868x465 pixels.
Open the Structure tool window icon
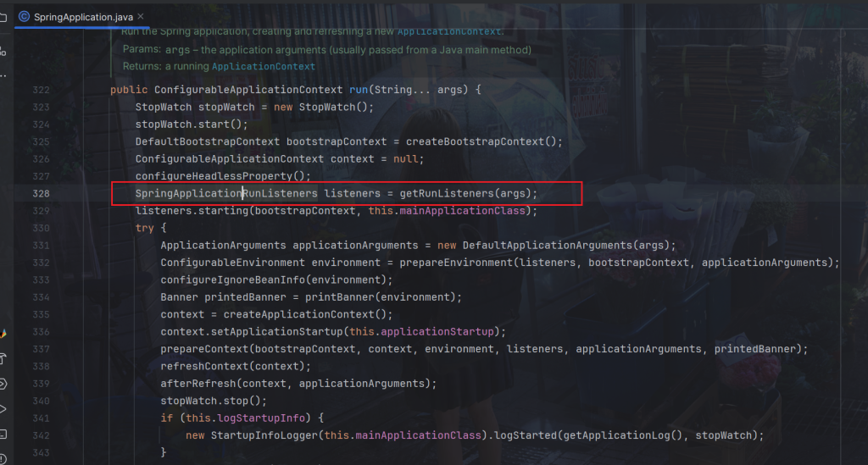click(x=3, y=51)
